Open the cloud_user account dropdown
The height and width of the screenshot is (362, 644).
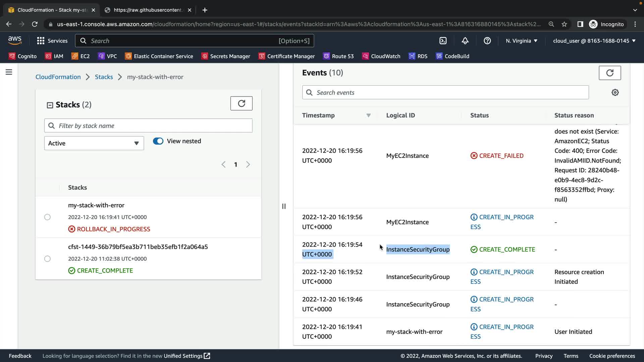pyautogui.click(x=594, y=41)
